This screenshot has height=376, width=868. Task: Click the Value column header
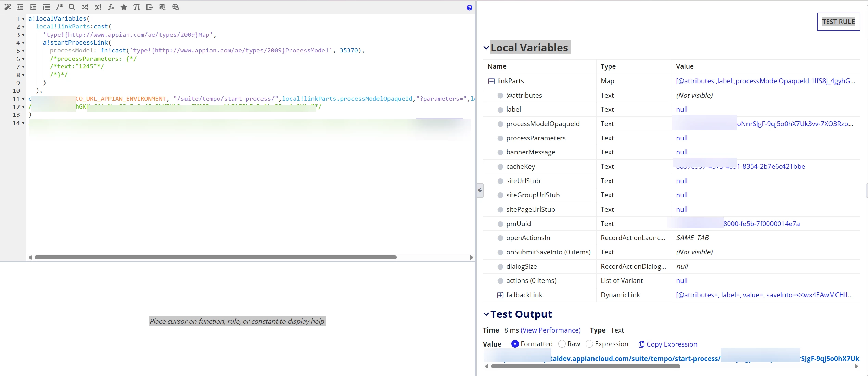[685, 66]
